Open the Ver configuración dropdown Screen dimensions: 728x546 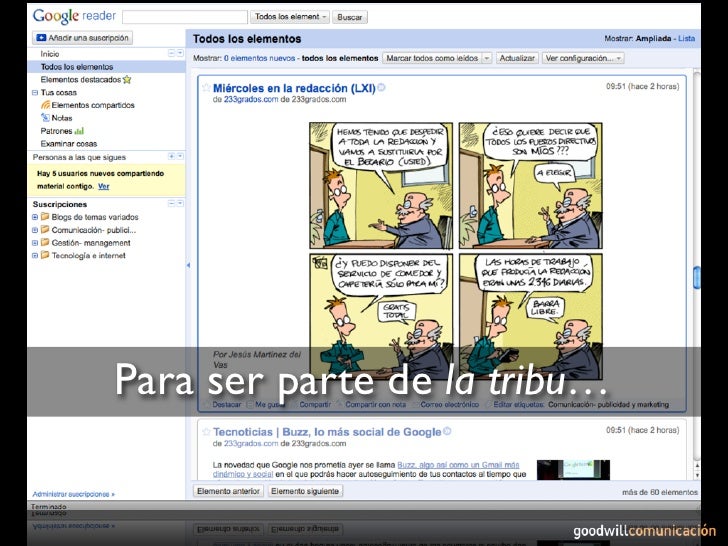tap(583, 58)
